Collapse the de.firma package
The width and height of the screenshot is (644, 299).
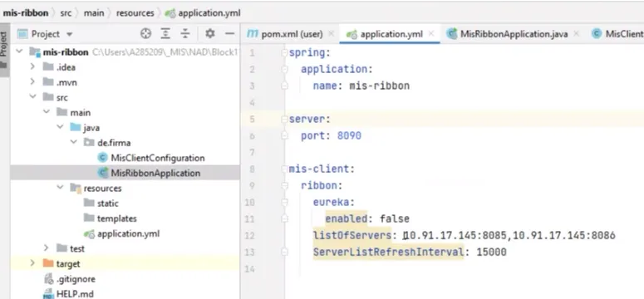tap(74, 143)
